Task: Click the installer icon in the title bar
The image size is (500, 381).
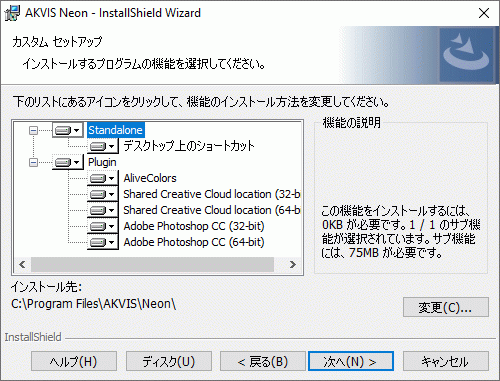Action: click(12, 13)
